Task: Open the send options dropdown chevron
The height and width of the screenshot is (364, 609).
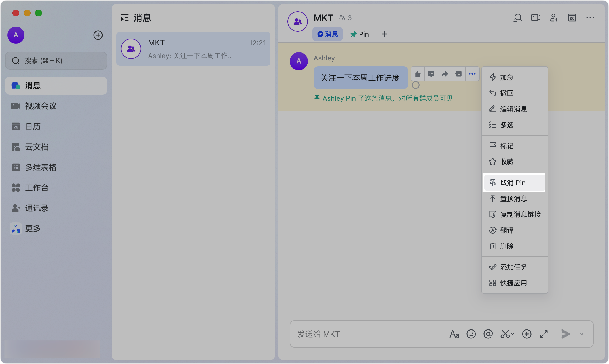Action: tap(582, 334)
